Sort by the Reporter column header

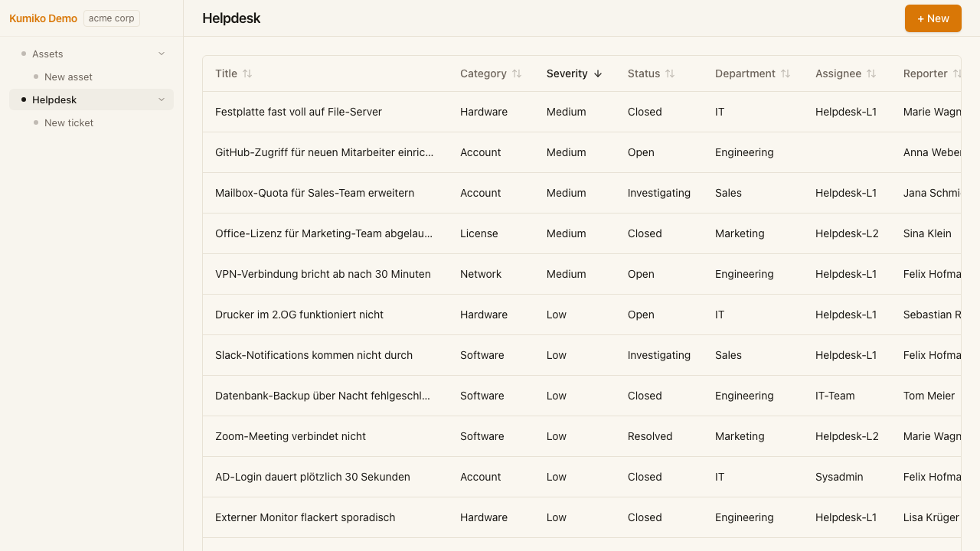click(x=932, y=73)
